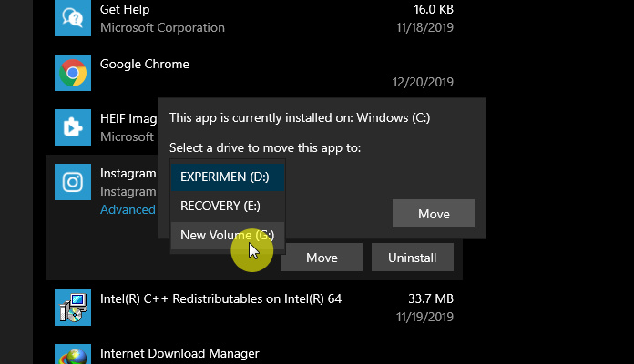
Task: Click the 16.0 KB size value
Action: tap(434, 9)
